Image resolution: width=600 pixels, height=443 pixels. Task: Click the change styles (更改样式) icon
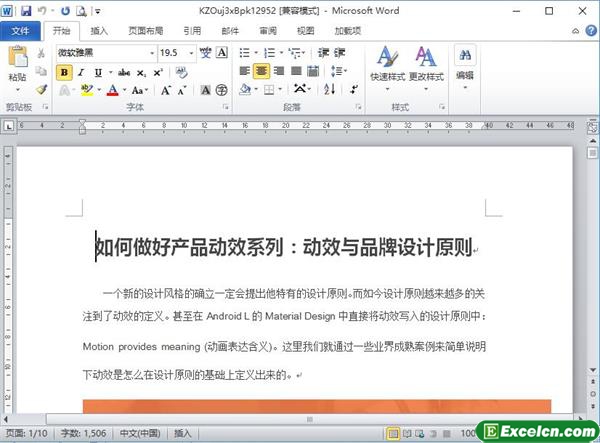pyautogui.click(x=426, y=62)
